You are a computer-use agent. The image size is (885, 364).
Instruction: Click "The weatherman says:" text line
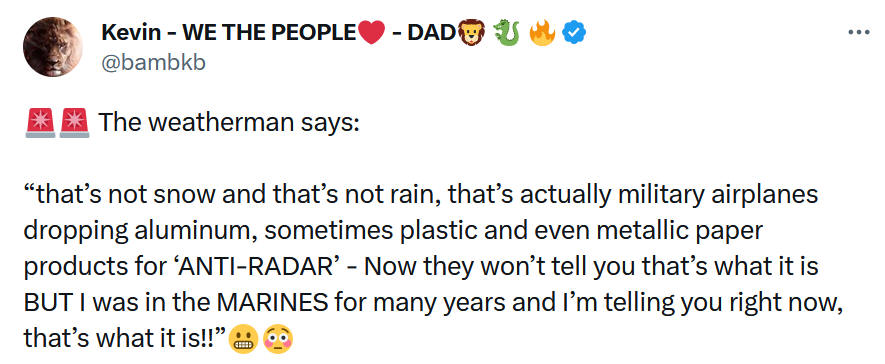pos(229,122)
